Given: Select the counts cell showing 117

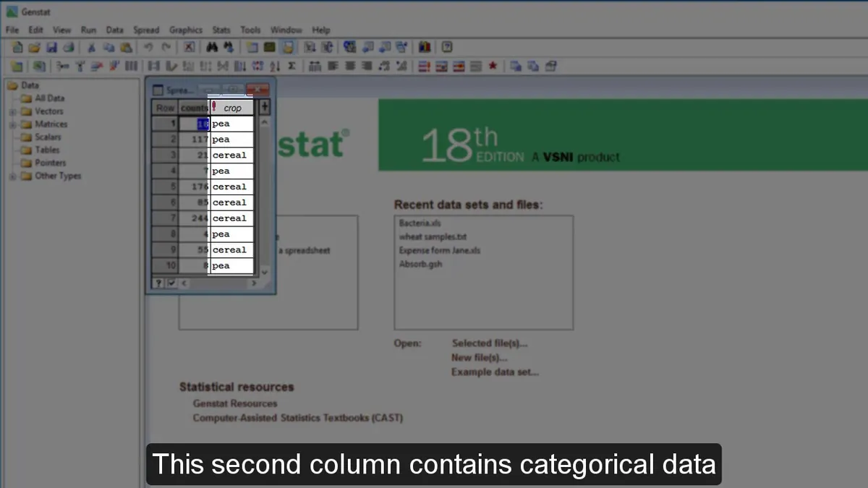Looking at the screenshot, I should point(194,140).
